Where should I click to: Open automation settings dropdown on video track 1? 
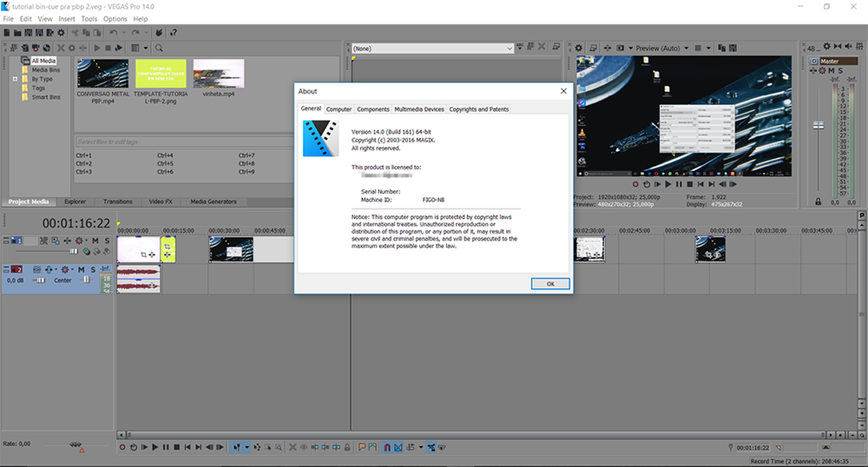tap(87, 241)
